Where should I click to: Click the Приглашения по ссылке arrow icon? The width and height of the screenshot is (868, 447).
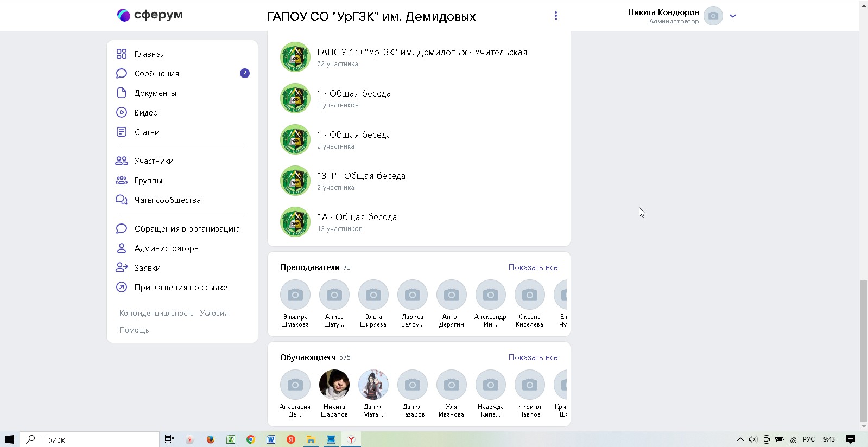[x=122, y=287]
